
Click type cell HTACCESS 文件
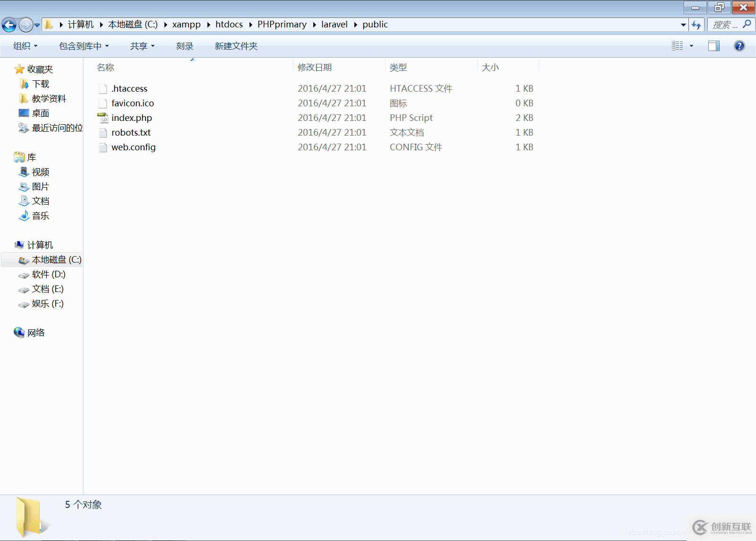click(421, 88)
